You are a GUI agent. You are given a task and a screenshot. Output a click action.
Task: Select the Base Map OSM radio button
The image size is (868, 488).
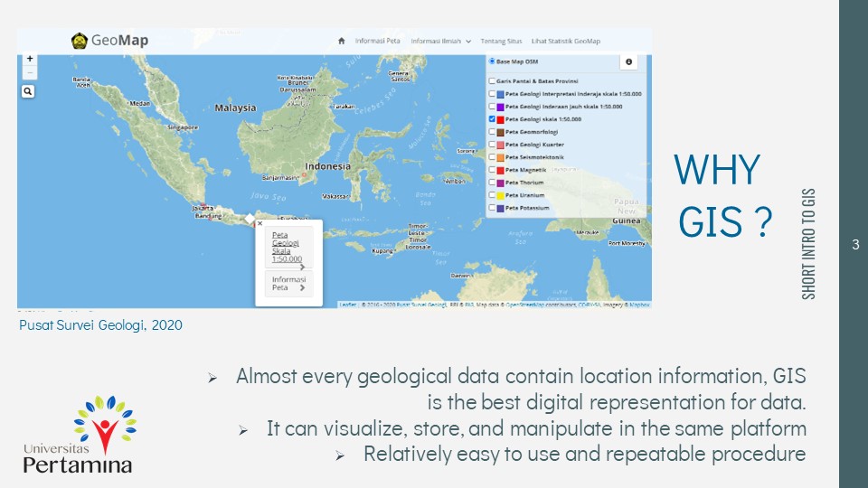[x=492, y=61]
